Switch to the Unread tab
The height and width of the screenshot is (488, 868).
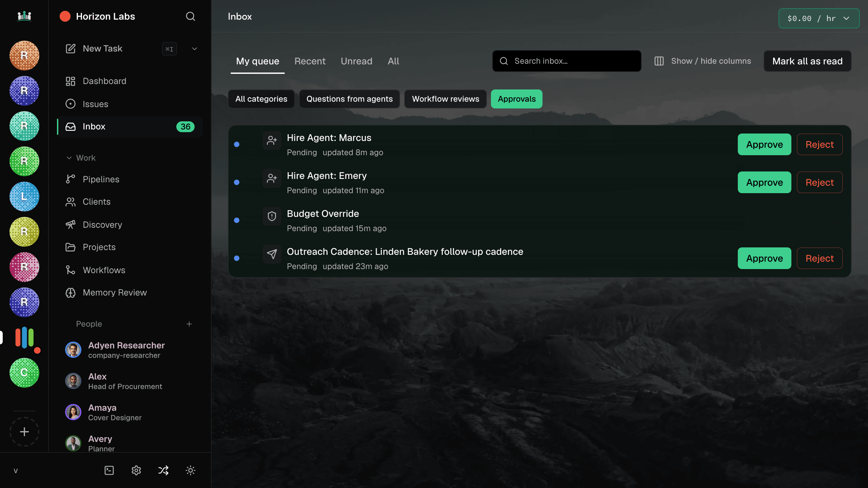pos(356,61)
